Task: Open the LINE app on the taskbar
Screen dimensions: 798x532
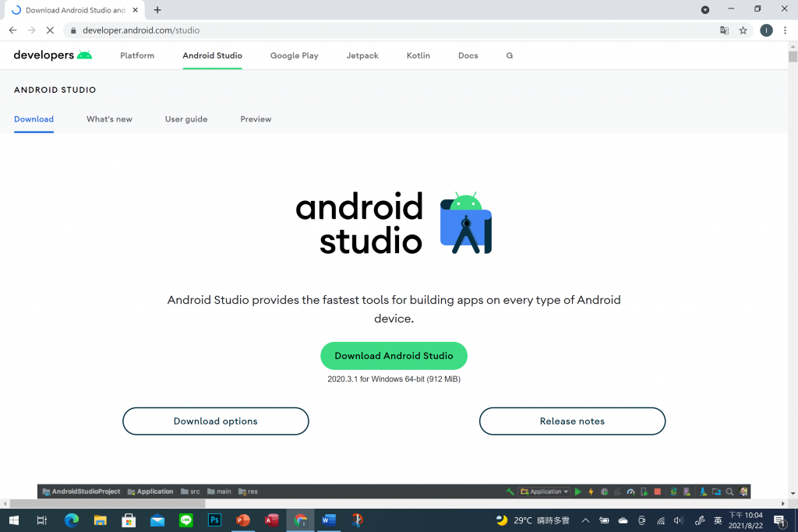Action: (x=185, y=520)
